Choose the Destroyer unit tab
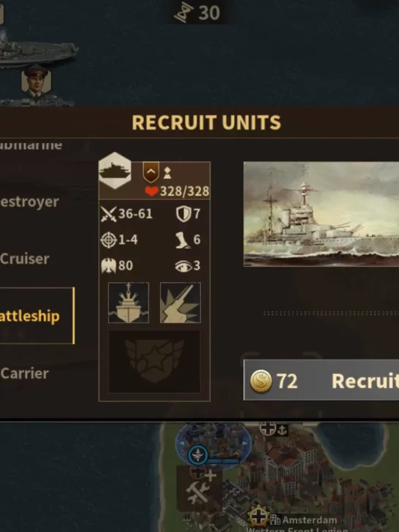The image size is (399, 532). pos(29,202)
